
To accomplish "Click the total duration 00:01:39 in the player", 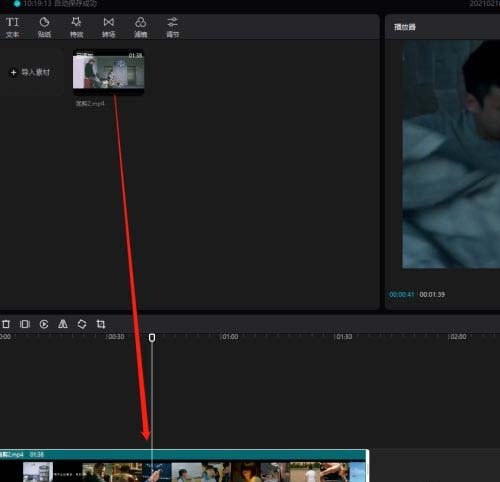I will (x=432, y=295).
